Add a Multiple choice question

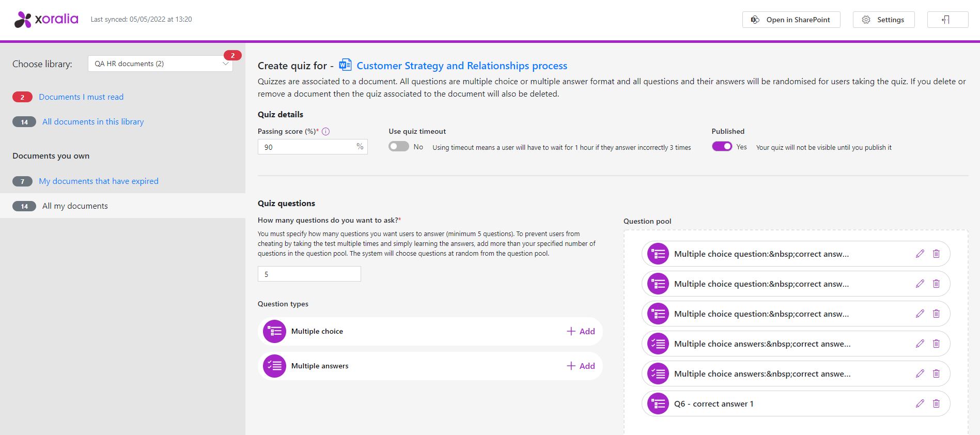click(x=581, y=331)
